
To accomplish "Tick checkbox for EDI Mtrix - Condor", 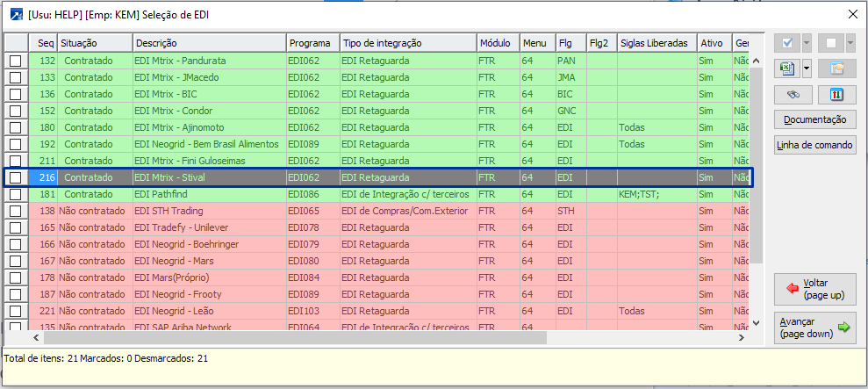I will tap(16, 111).
